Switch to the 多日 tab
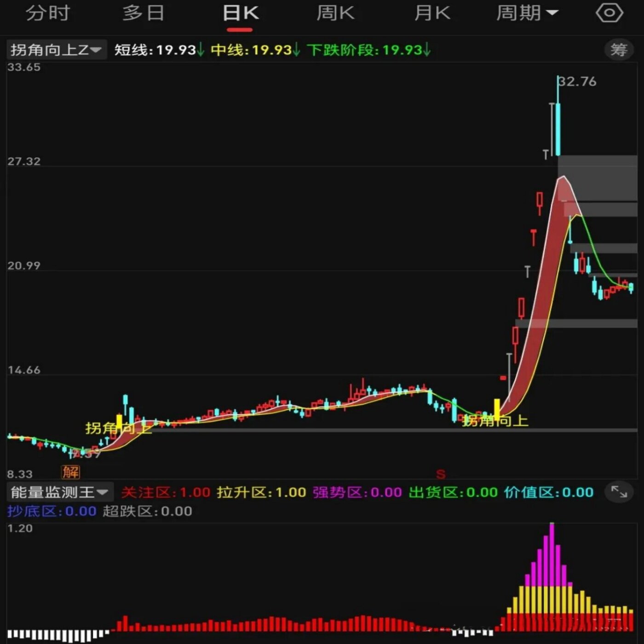The image size is (644, 644). [144, 13]
